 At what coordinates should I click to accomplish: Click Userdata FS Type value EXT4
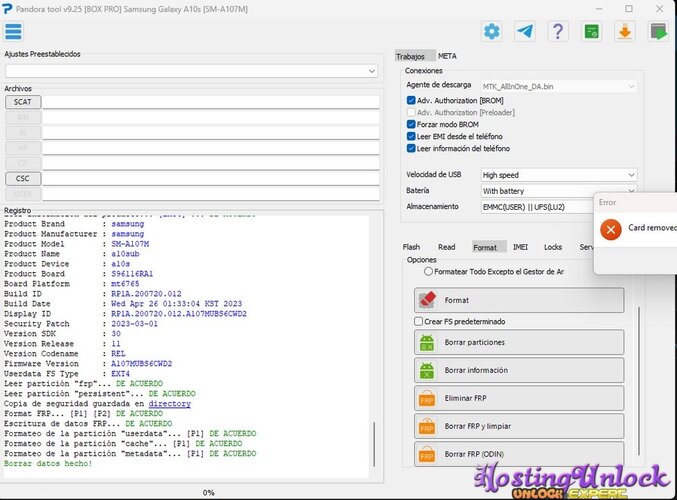[x=120, y=373]
